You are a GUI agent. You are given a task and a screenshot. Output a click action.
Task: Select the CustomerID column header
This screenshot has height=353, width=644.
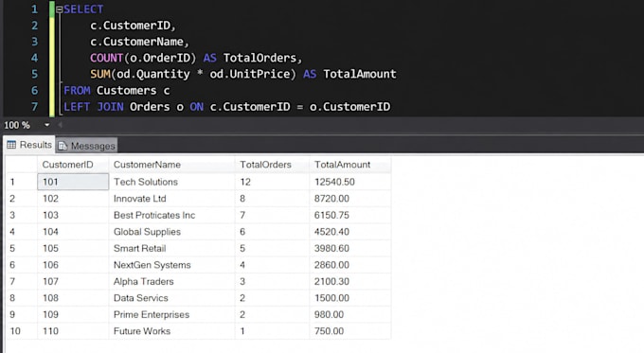[x=73, y=165]
